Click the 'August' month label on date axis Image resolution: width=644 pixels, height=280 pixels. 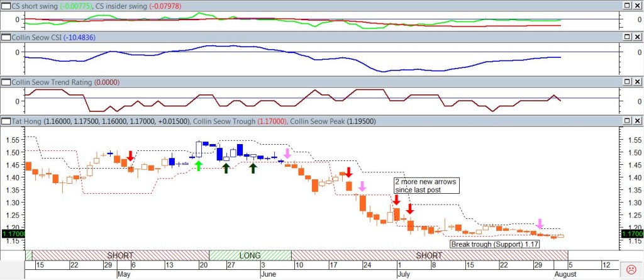565,274
